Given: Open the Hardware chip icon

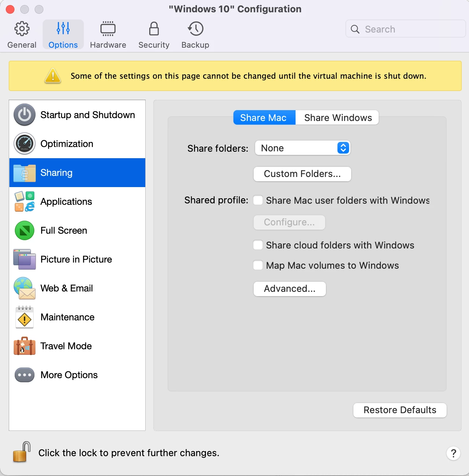Looking at the screenshot, I should (108, 29).
